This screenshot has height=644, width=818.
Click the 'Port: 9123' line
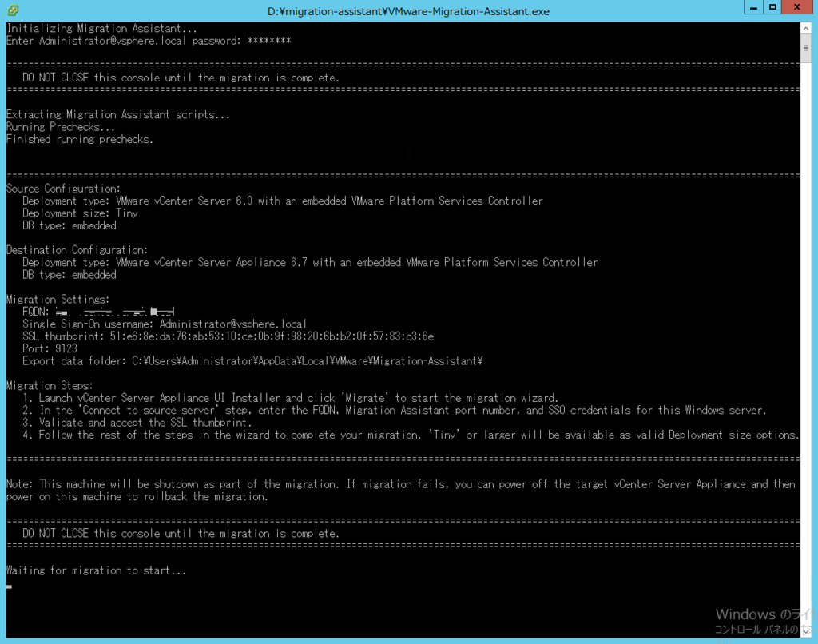tap(50, 348)
